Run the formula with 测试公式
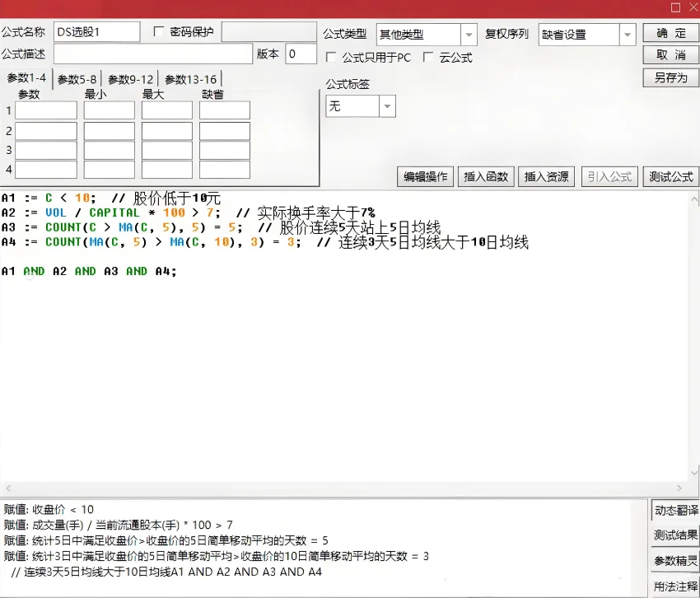This screenshot has height=598, width=700. pos(670,176)
